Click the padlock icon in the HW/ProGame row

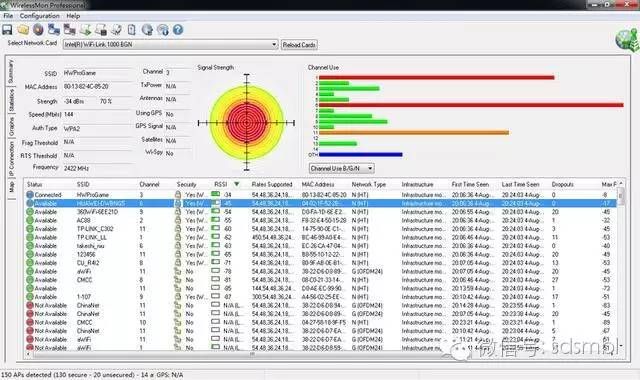coord(178,195)
